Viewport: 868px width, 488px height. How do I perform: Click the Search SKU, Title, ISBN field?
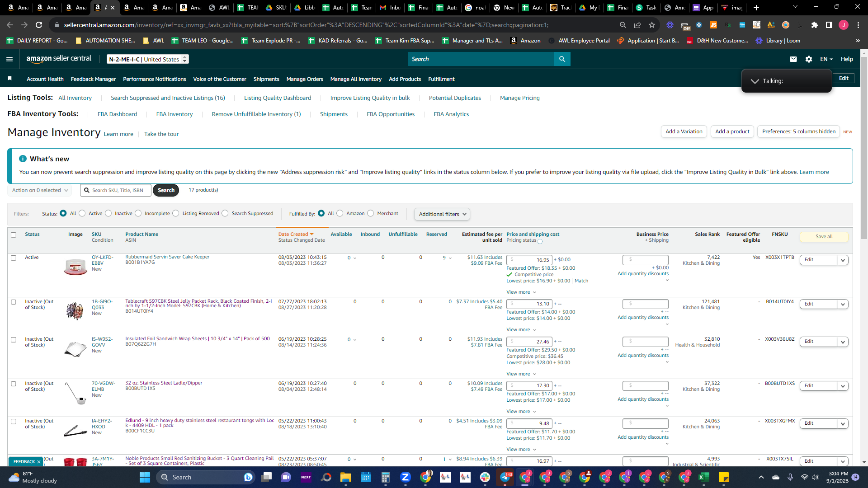[x=116, y=190]
